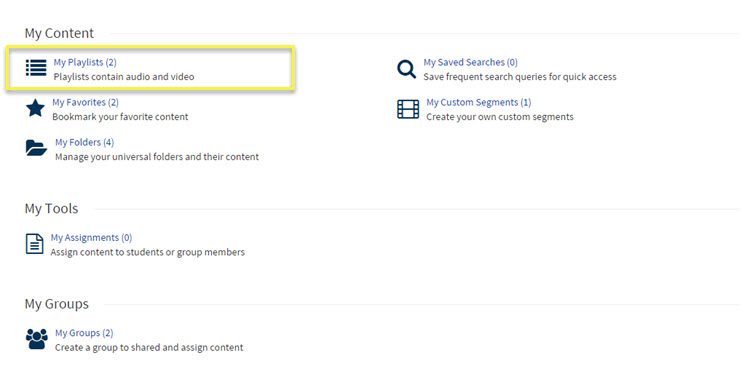Click "Create your own custom segments" text
The height and width of the screenshot is (382, 750).
[500, 117]
